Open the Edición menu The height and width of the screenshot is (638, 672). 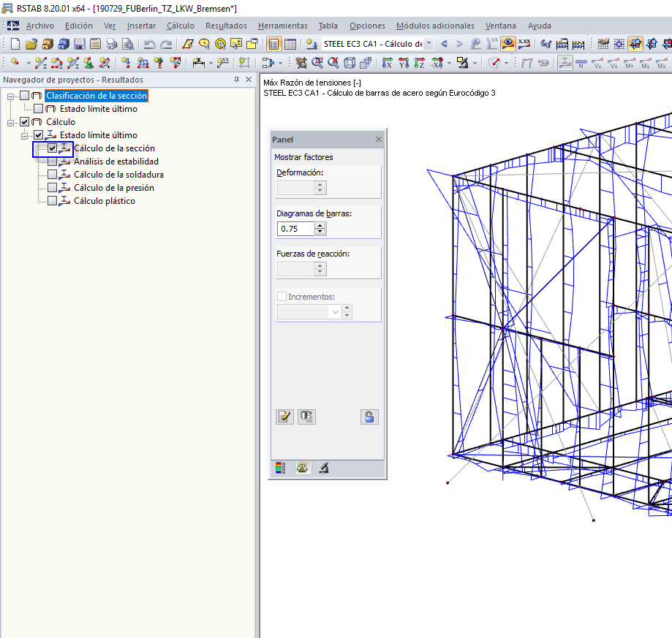click(78, 26)
